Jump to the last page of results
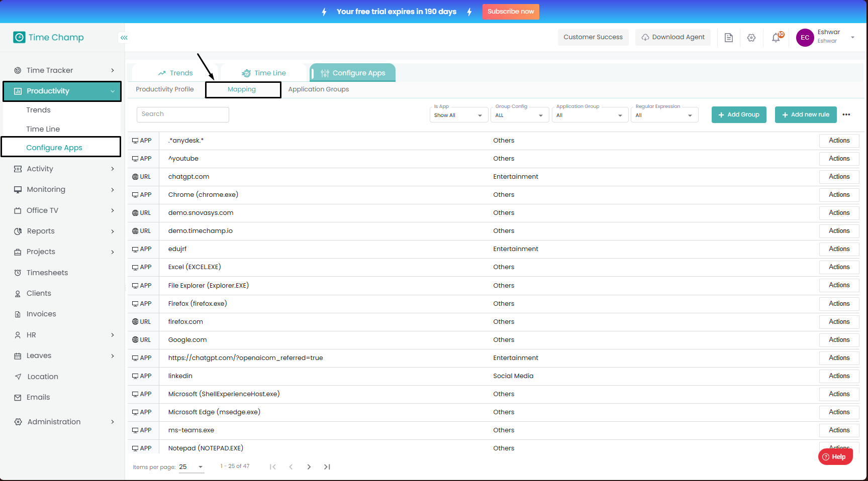This screenshot has height=481, width=868. click(x=327, y=467)
